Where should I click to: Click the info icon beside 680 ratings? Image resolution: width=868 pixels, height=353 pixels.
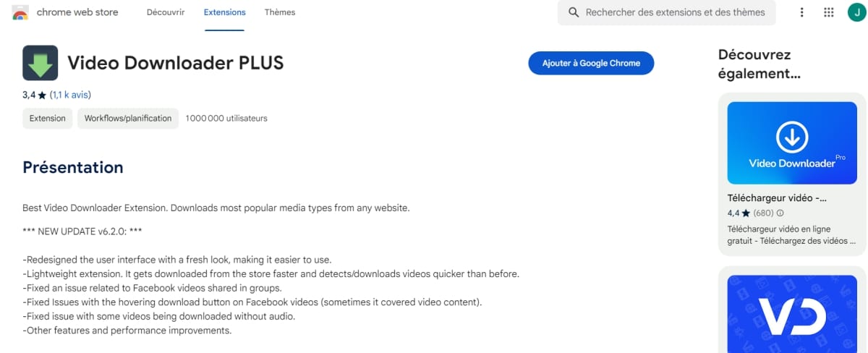tap(780, 213)
